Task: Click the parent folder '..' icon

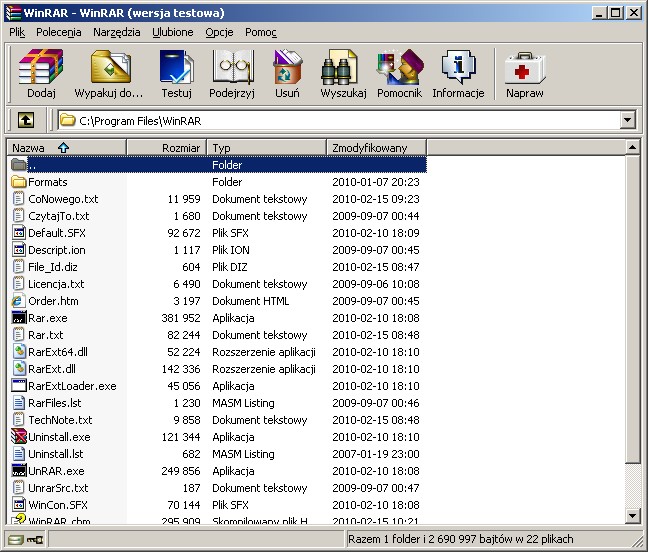Action: (x=19, y=165)
